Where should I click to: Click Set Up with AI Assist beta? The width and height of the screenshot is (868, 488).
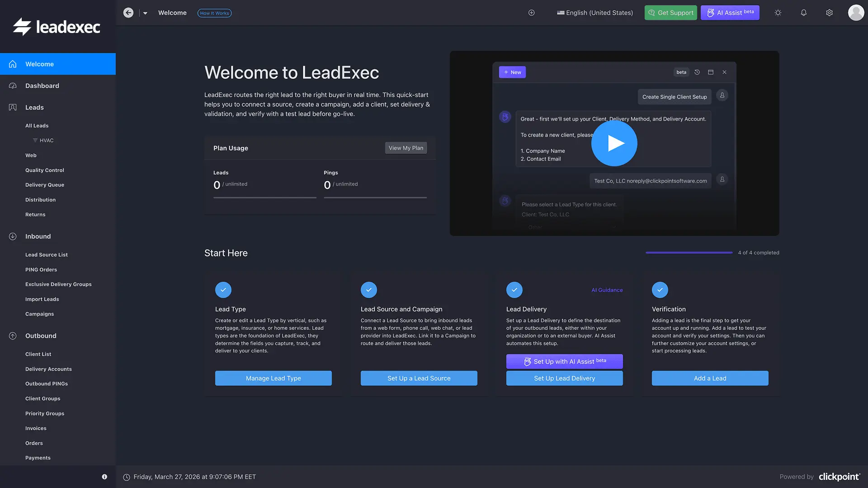coord(565,361)
